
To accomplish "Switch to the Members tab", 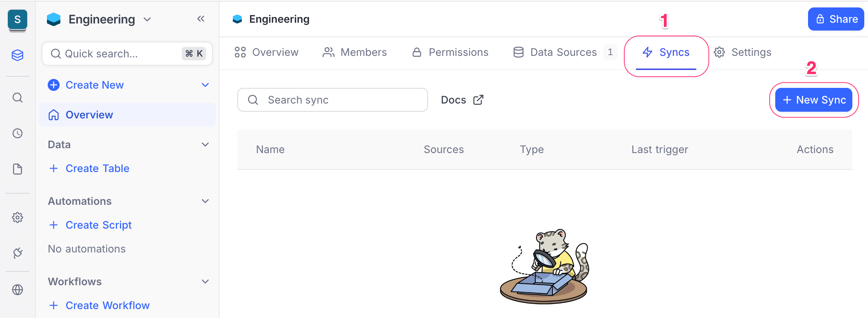I will [355, 53].
